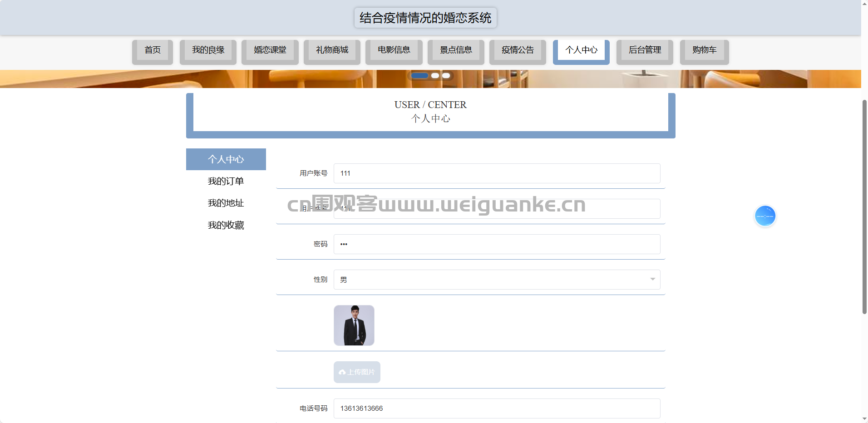Select the second carousel indicator dot
The image size is (868, 423).
pyautogui.click(x=435, y=75)
